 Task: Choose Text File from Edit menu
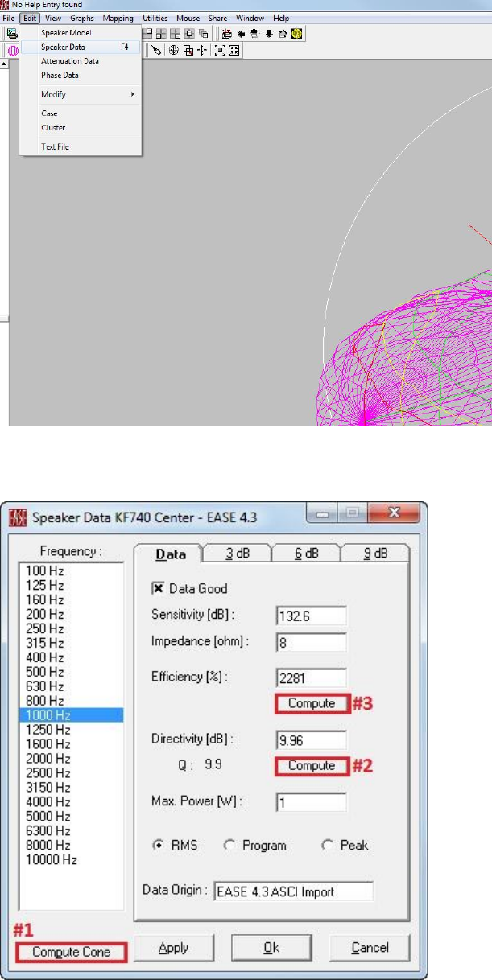pyautogui.click(x=81, y=146)
